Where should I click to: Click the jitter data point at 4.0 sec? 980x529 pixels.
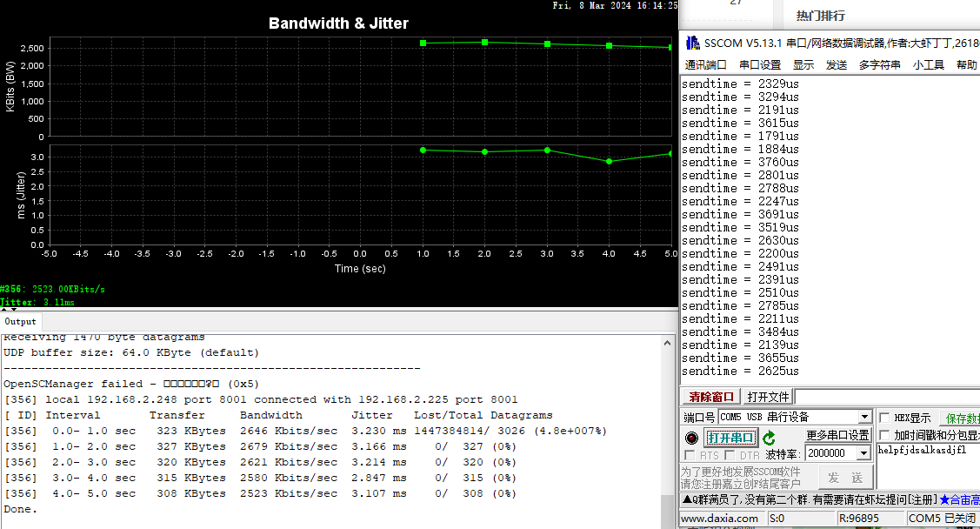pyautogui.click(x=609, y=161)
